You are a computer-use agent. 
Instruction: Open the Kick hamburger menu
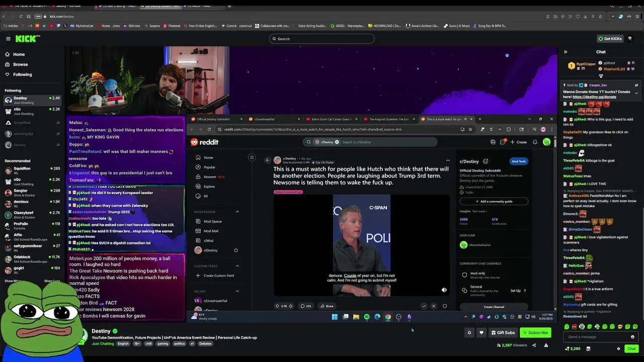(8, 39)
